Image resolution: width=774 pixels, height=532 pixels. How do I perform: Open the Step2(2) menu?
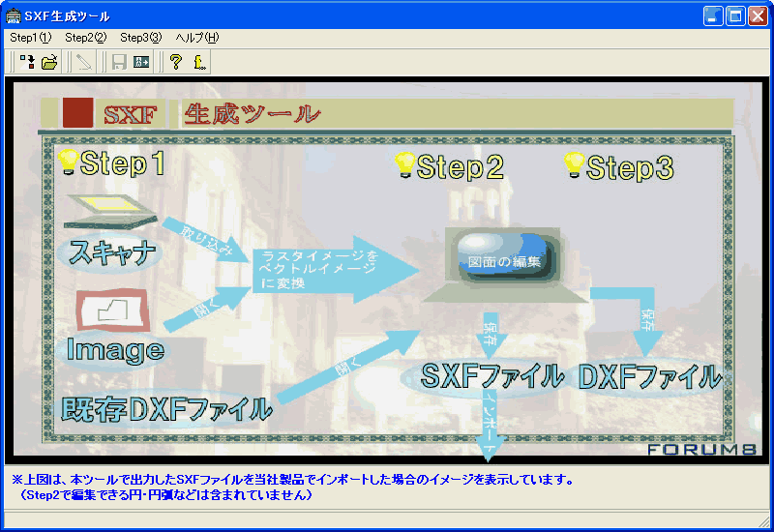coord(86,38)
